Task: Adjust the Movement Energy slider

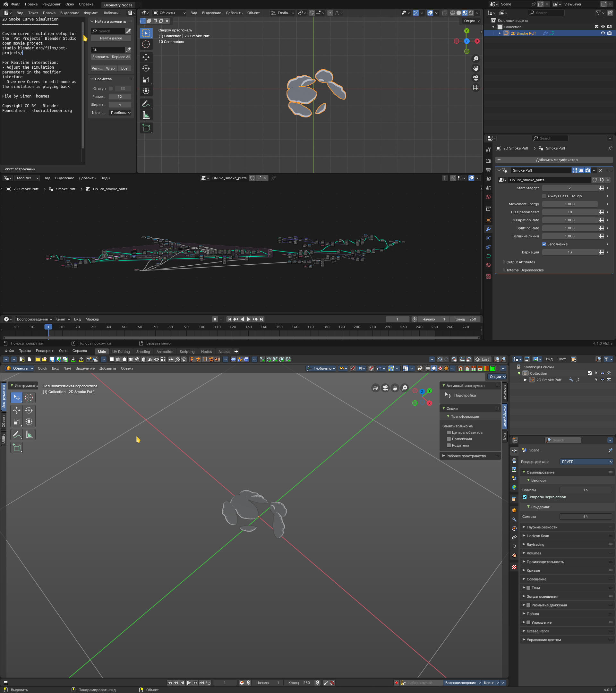Action: pos(569,204)
